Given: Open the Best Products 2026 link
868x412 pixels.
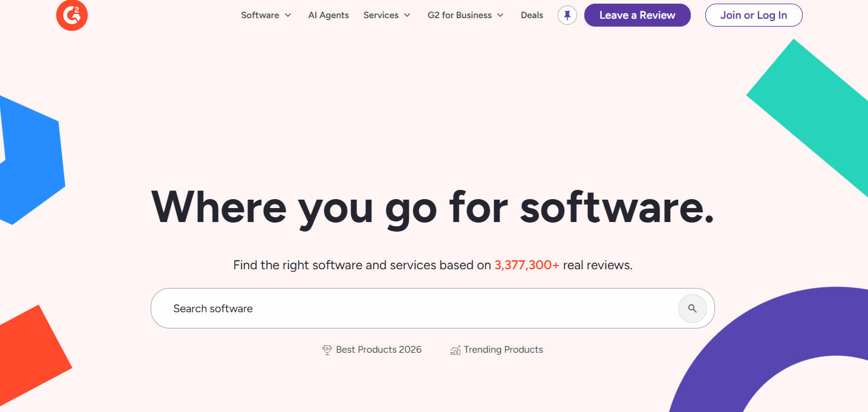Looking at the screenshot, I should [x=372, y=350].
